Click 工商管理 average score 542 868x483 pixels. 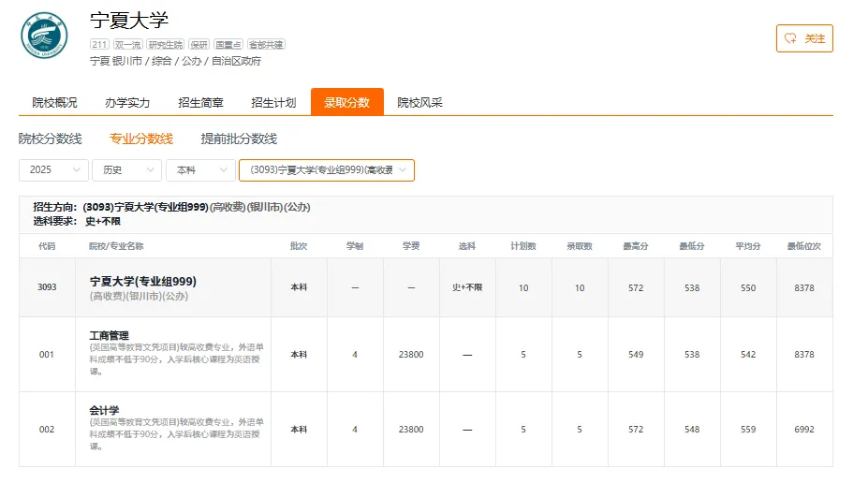(x=748, y=354)
